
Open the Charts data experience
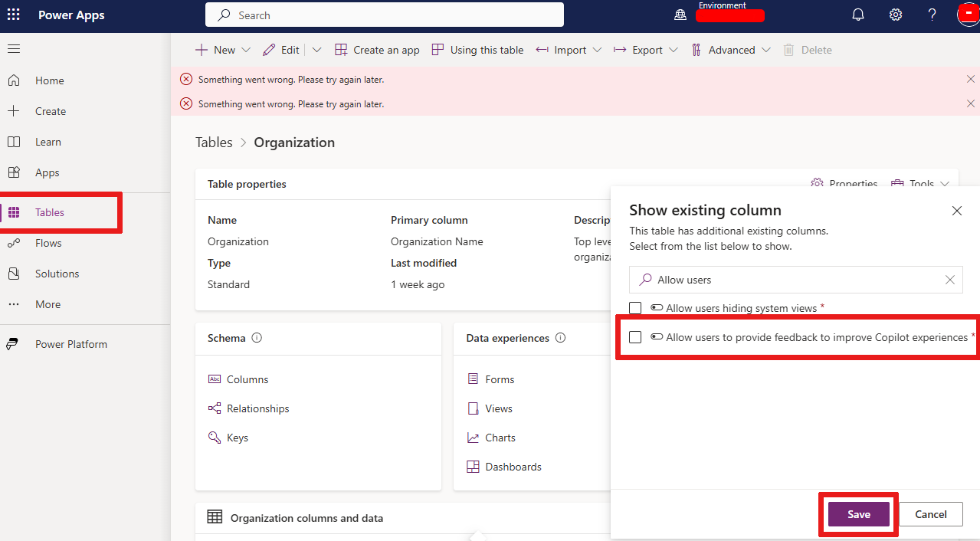point(473,437)
